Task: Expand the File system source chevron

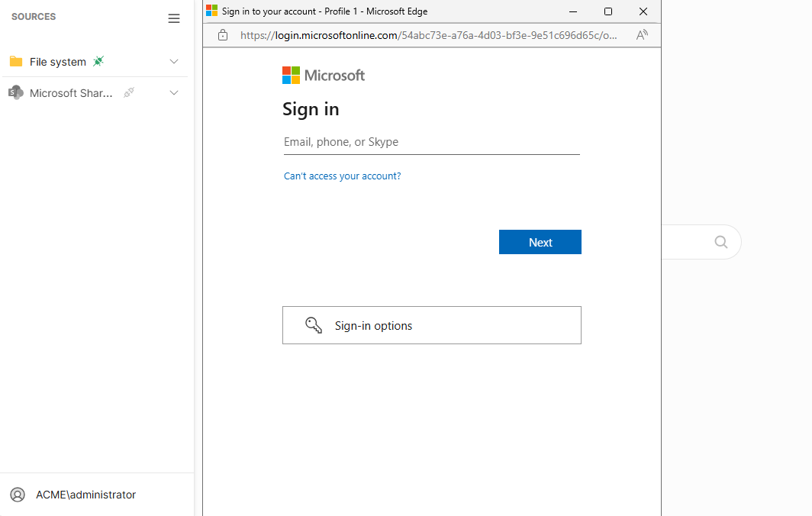Action: tap(174, 62)
